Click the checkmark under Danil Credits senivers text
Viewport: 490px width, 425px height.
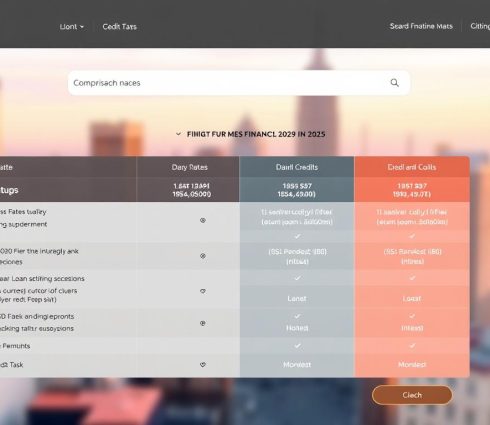point(297,236)
